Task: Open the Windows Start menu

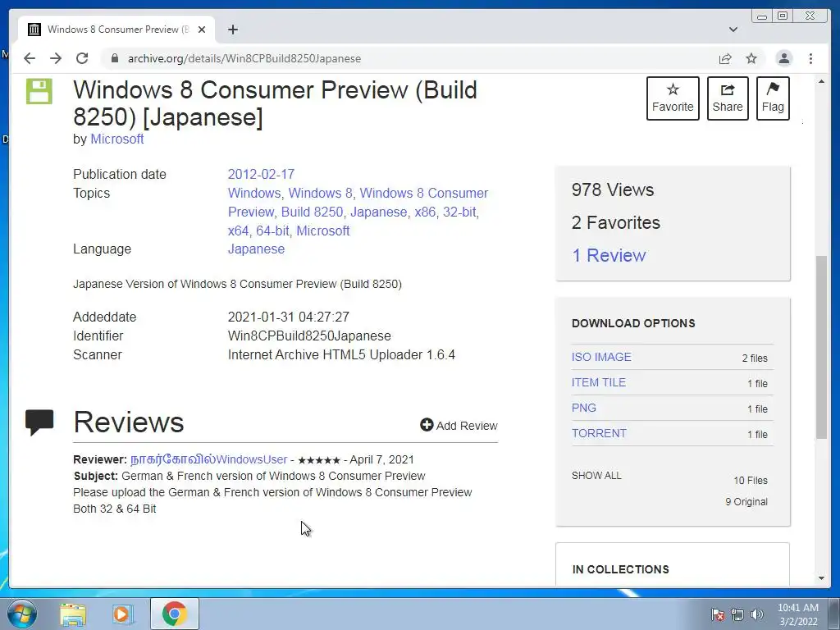Action: point(21,614)
